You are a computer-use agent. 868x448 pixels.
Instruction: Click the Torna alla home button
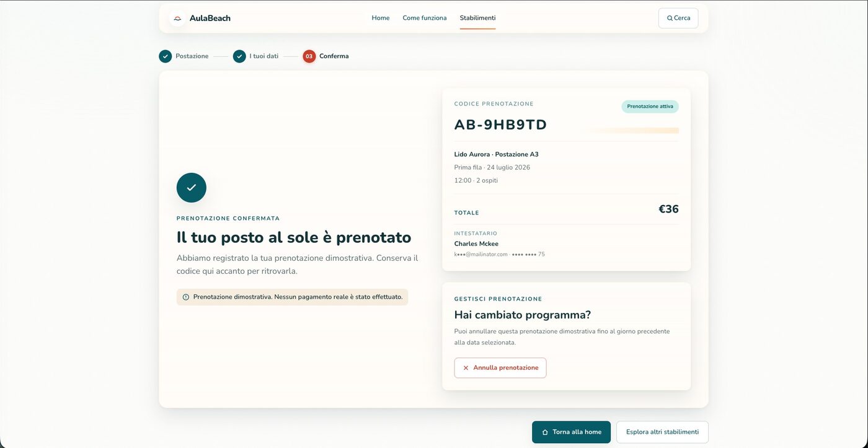click(x=571, y=433)
